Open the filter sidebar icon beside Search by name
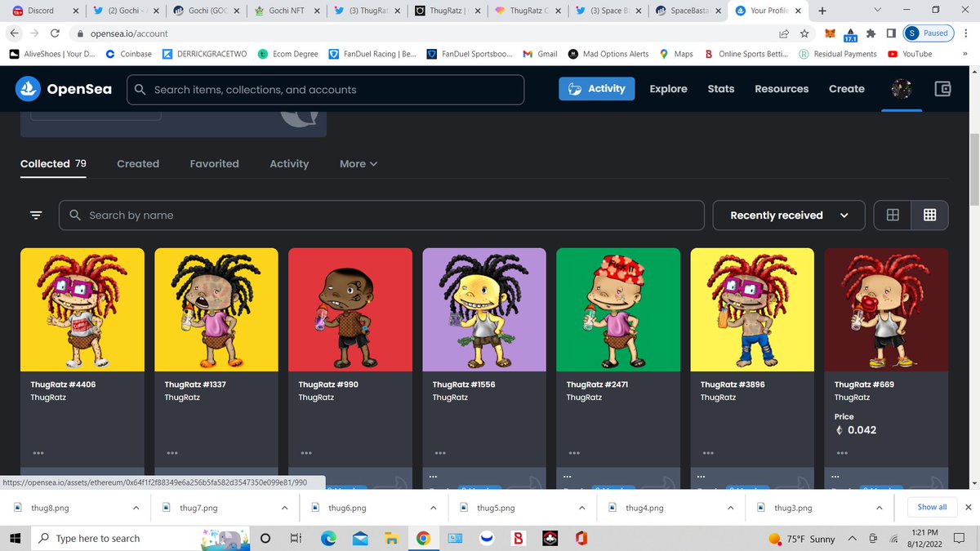 coord(36,215)
